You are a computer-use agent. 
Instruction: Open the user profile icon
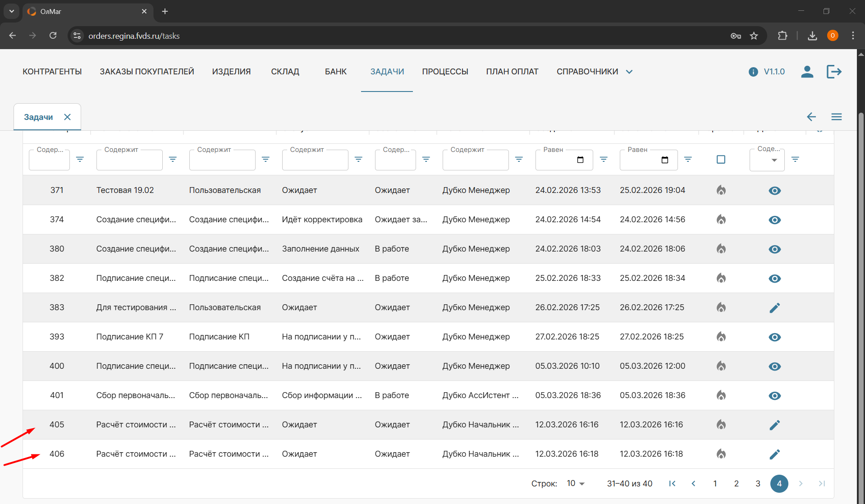pyautogui.click(x=807, y=72)
